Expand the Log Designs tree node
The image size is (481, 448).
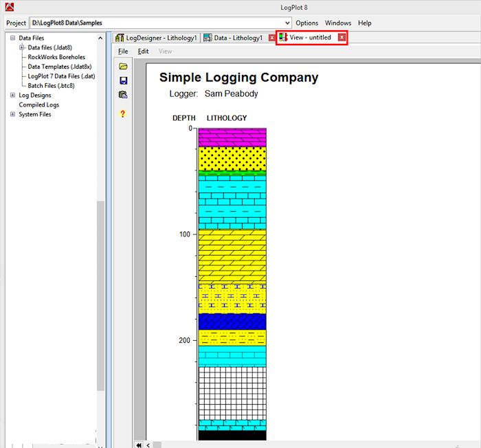(12, 95)
